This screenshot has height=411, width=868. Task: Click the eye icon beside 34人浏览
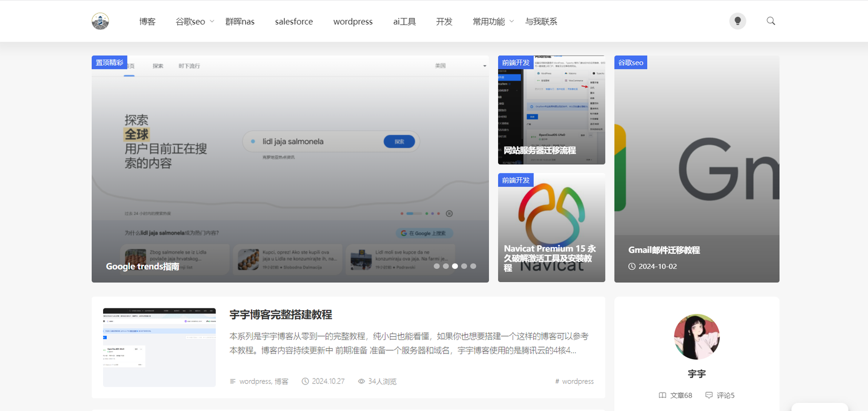[361, 381]
